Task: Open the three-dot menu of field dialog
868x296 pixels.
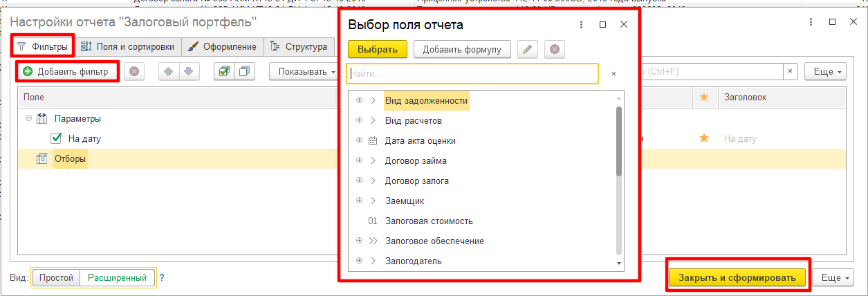Action: (582, 24)
